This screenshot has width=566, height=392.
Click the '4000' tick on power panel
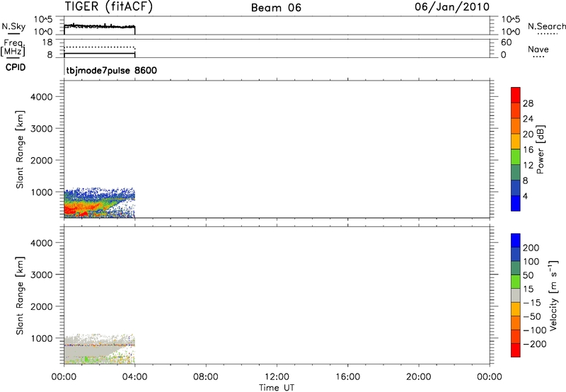coord(42,97)
